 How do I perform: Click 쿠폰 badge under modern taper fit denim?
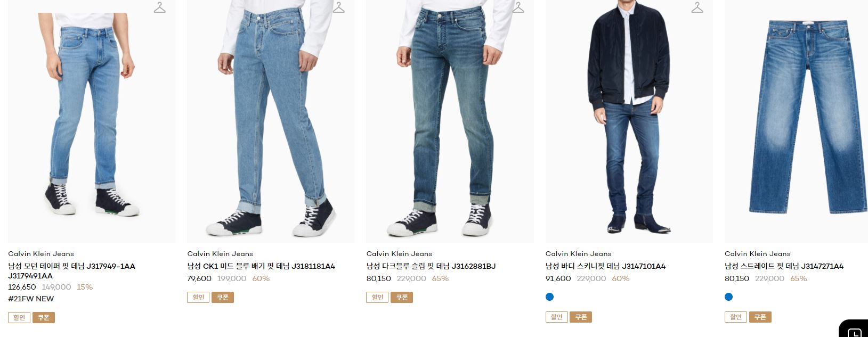44,318
